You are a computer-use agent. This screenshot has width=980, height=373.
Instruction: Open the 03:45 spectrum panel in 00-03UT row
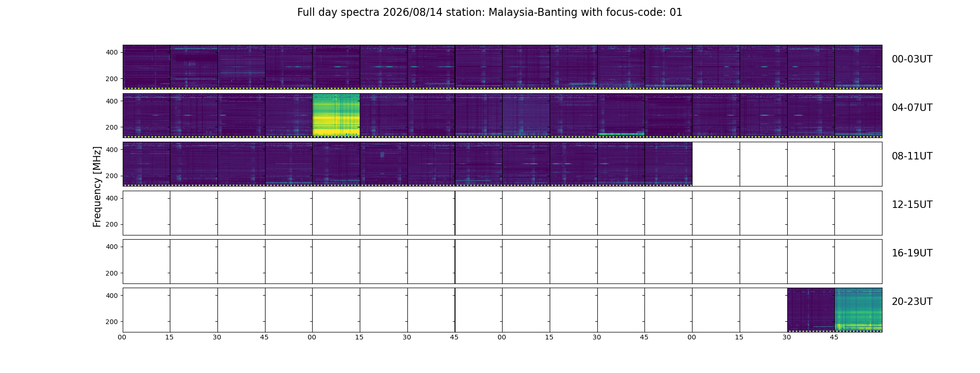(858, 67)
